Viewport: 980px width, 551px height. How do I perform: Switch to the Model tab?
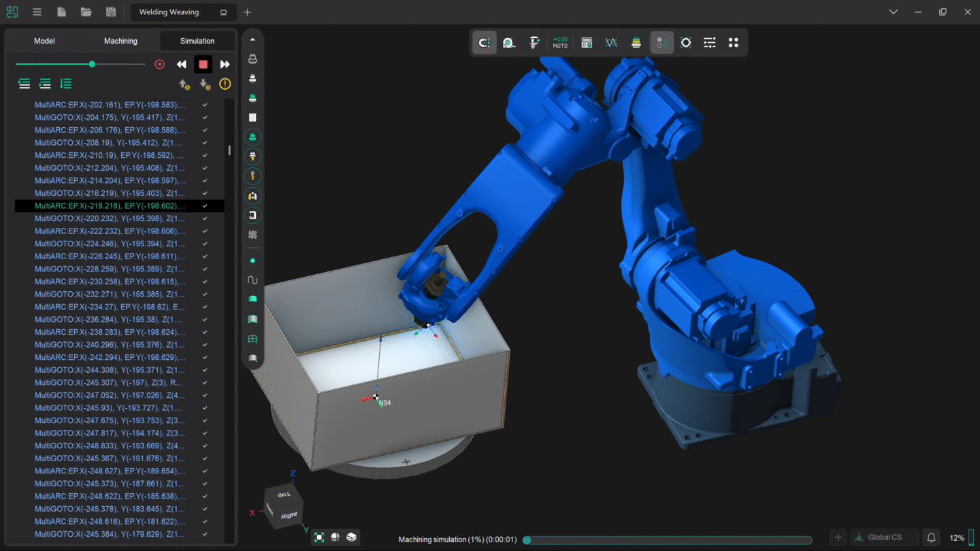(x=44, y=41)
